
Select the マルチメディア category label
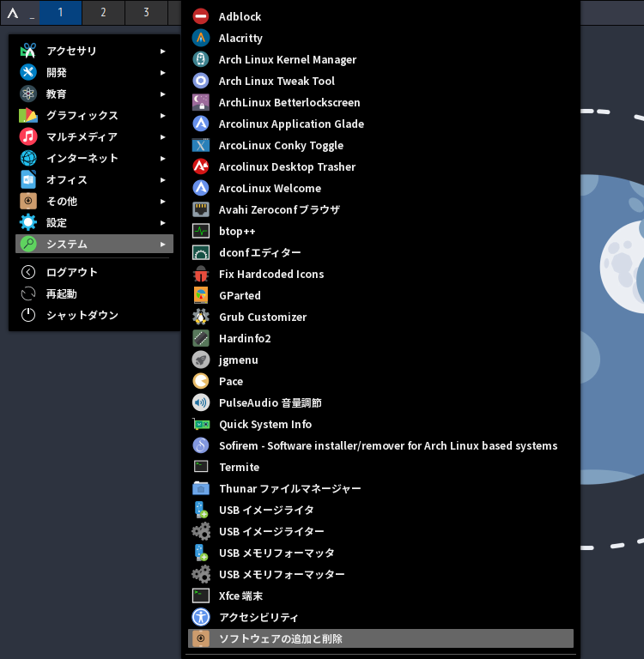[82, 136]
